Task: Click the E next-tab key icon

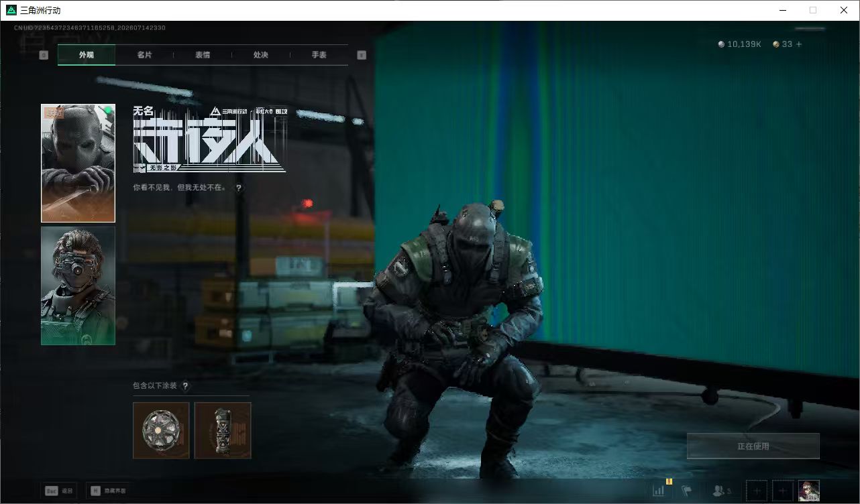Action: tap(362, 55)
